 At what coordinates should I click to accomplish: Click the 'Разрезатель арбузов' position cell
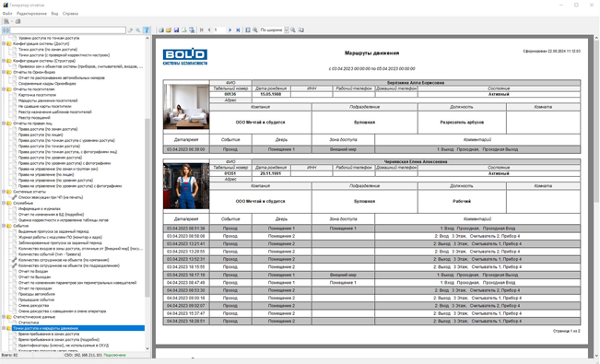tap(462, 122)
